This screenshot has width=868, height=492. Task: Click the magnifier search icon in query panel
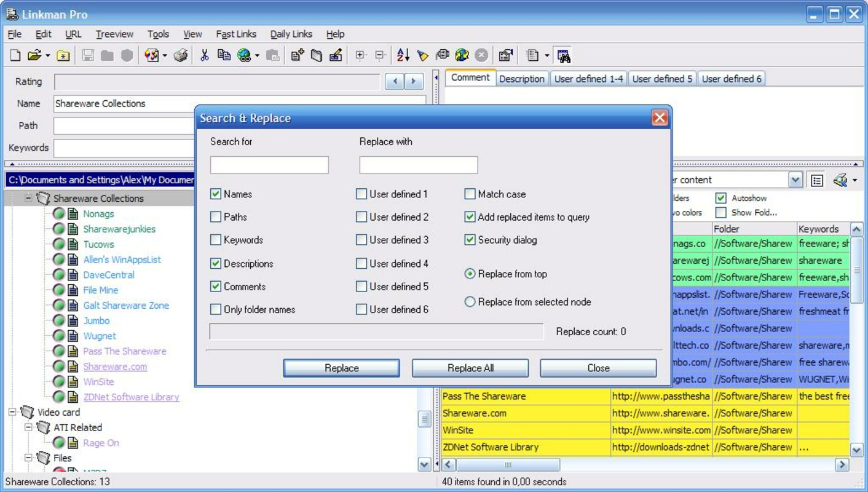pyautogui.click(x=840, y=180)
